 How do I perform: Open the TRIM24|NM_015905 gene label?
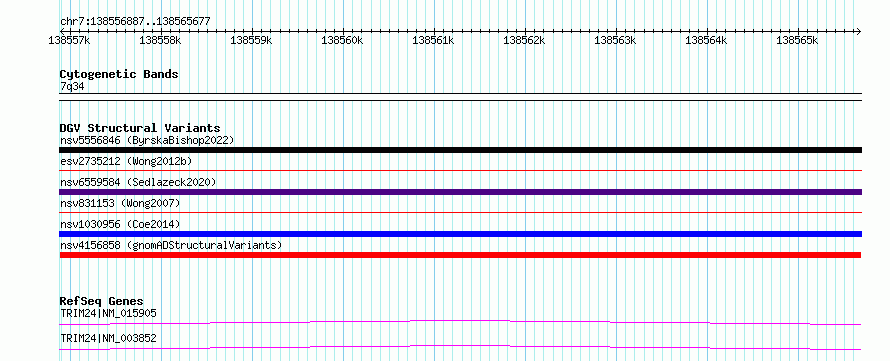(108, 313)
